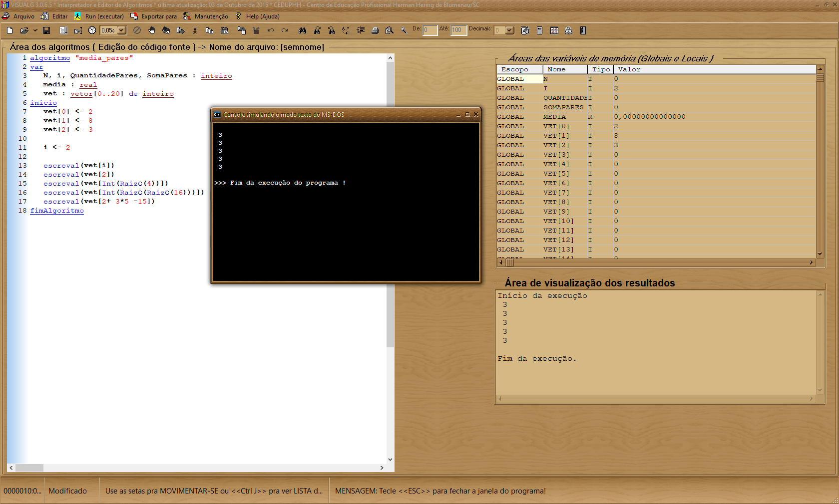839x504 pixels.
Task: Click the wrench settings icon
Action: (x=404, y=30)
